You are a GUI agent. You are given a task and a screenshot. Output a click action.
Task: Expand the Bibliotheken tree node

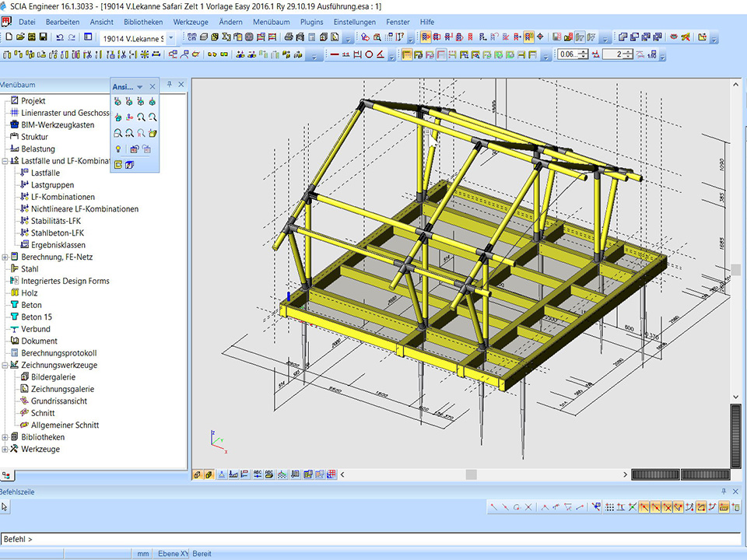5,437
